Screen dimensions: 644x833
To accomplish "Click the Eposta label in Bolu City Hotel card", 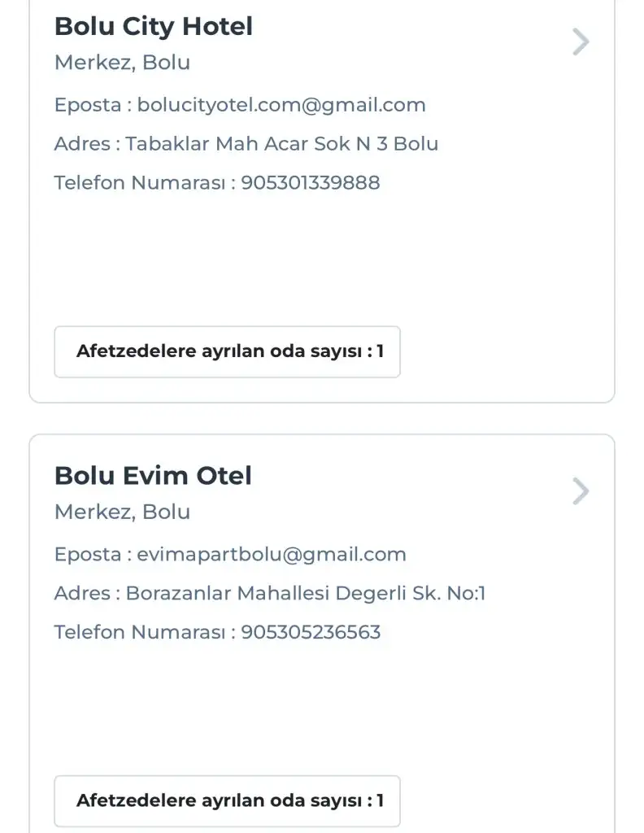I will [x=88, y=105].
